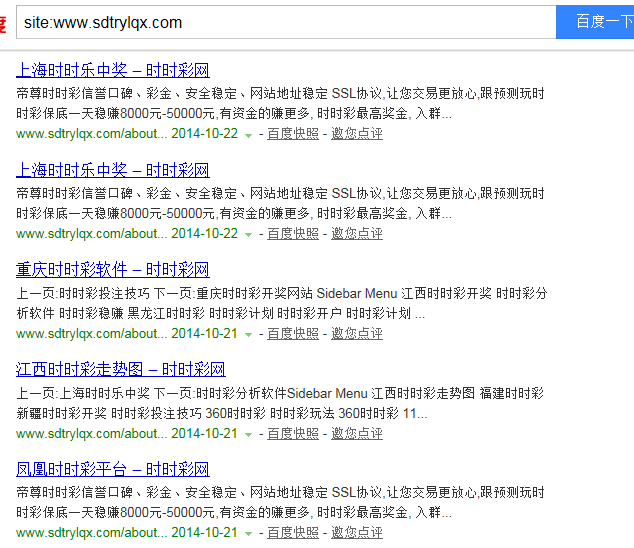
Task: Open 百度快照 for the 重庆时时彩软件 result
Action: (293, 334)
